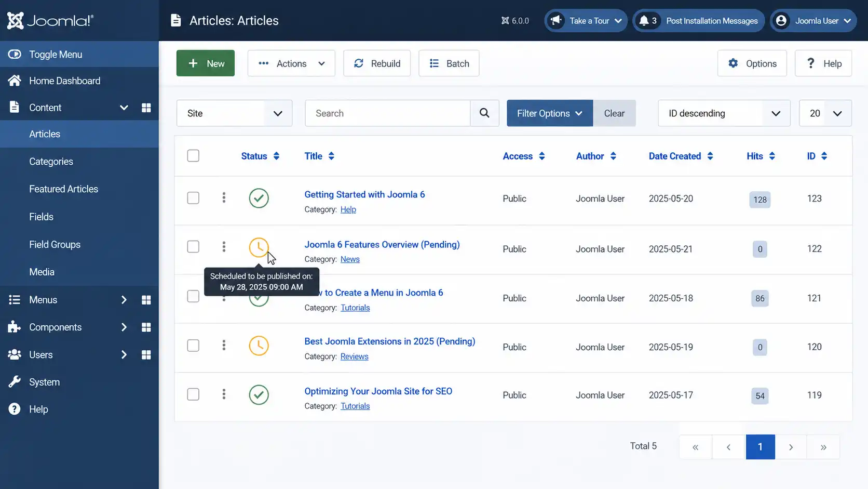Check the select-all checkbox in header
This screenshot has height=489, width=868.
point(193,156)
